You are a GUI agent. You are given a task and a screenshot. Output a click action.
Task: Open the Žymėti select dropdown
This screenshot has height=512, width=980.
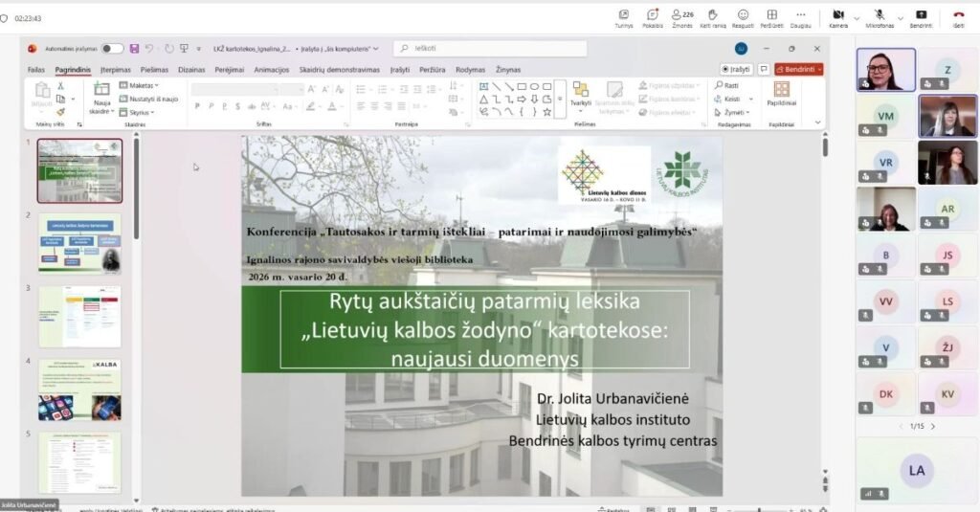(730, 112)
